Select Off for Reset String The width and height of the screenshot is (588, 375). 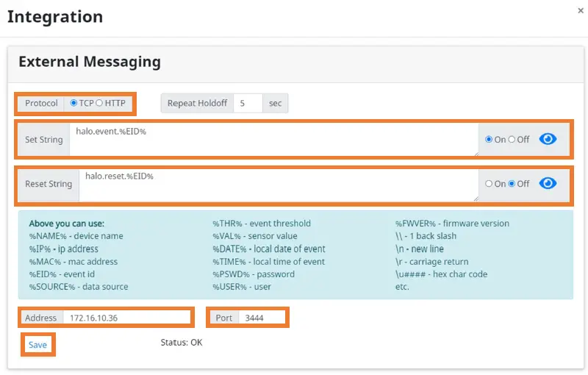pyautogui.click(x=512, y=184)
